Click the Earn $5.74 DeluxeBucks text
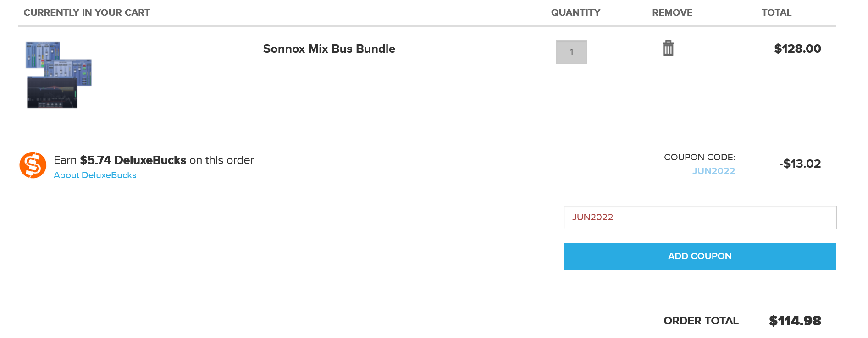The height and width of the screenshot is (338, 868). (x=120, y=160)
